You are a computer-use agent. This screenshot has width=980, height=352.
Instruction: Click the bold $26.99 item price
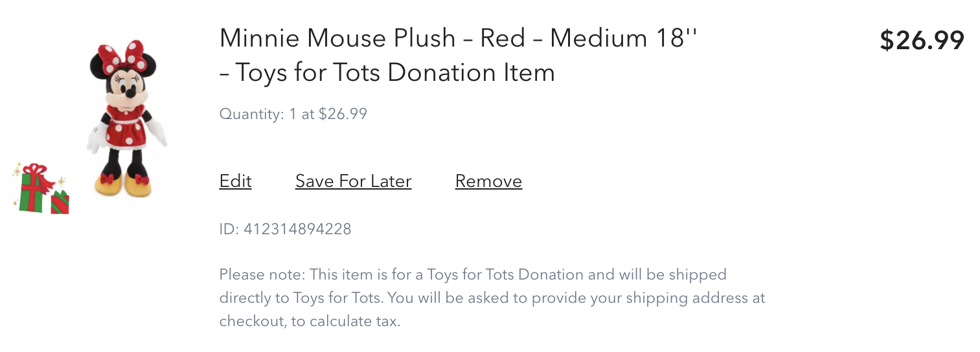click(x=922, y=41)
